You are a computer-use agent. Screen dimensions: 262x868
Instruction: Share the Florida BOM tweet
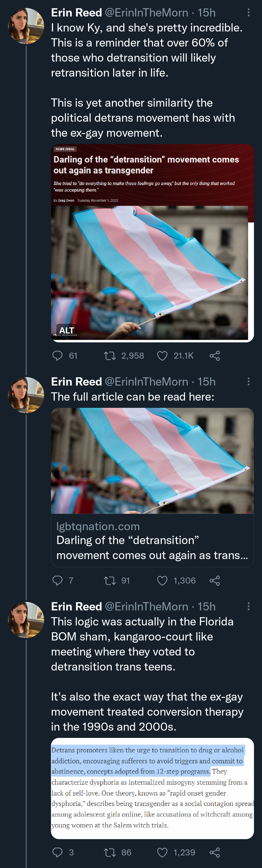point(215,852)
